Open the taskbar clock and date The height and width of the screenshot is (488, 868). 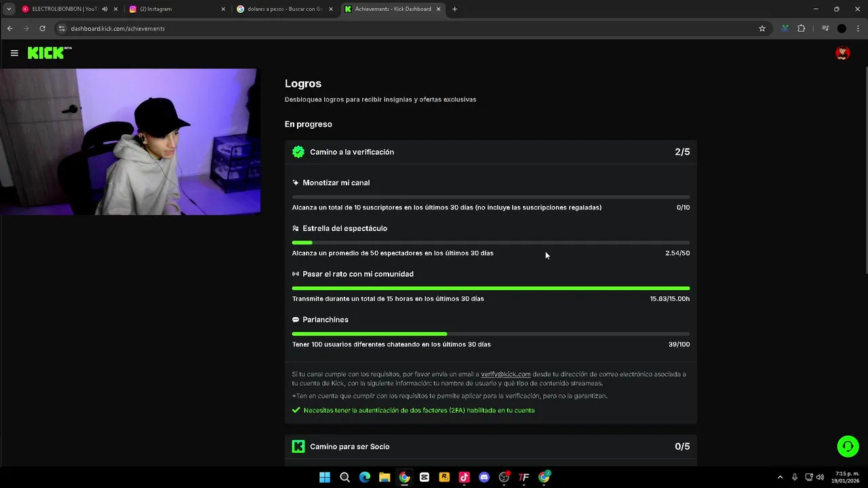pos(847,477)
